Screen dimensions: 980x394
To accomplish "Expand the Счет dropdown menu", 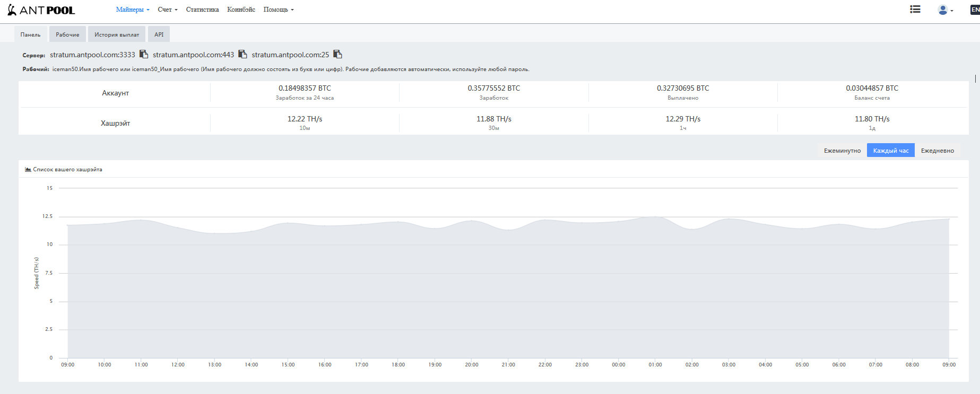I will tap(168, 10).
